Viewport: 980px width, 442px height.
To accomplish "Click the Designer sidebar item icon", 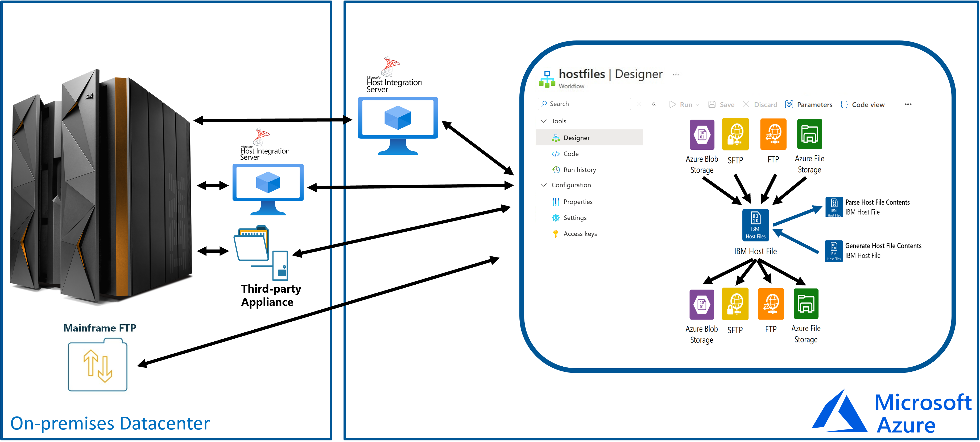I will (555, 138).
